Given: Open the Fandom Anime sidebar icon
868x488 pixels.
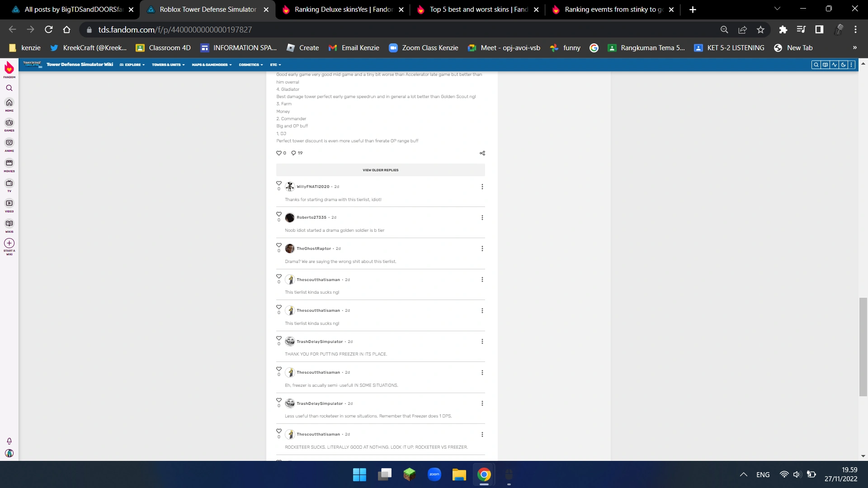Looking at the screenshot, I should [9, 143].
